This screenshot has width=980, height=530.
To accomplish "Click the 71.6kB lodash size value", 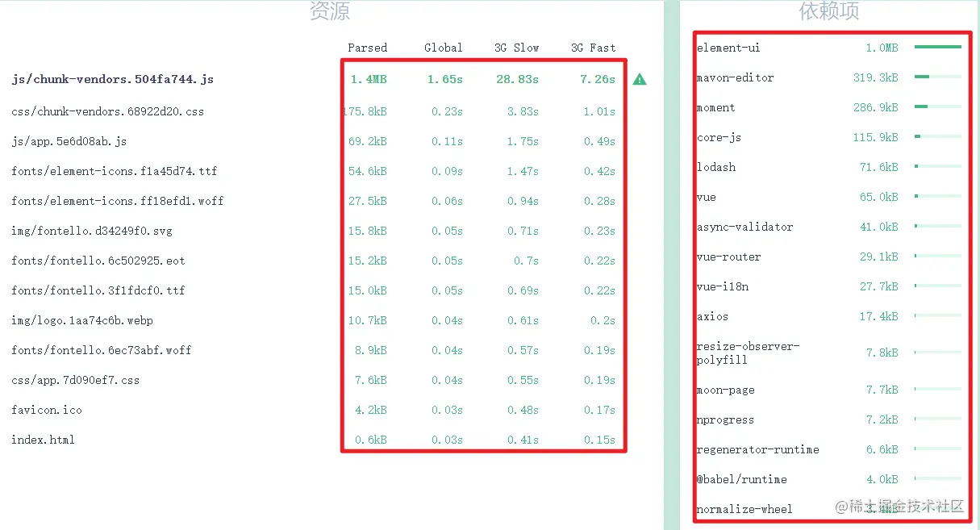I will coord(878,167).
